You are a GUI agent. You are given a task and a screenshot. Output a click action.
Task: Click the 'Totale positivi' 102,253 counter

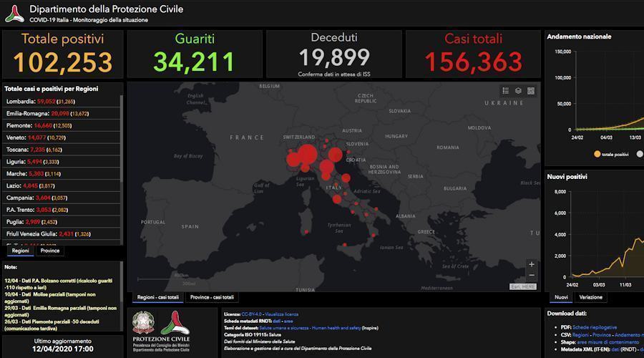pyautogui.click(x=62, y=54)
